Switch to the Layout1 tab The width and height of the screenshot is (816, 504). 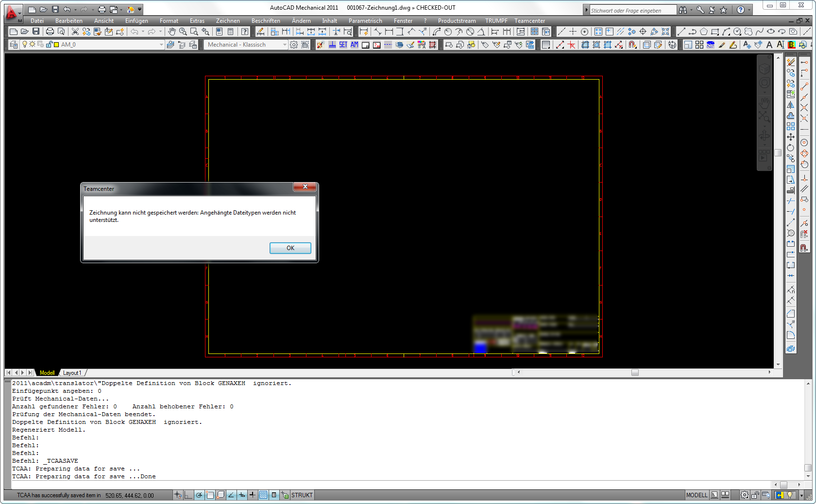point(72,373)
